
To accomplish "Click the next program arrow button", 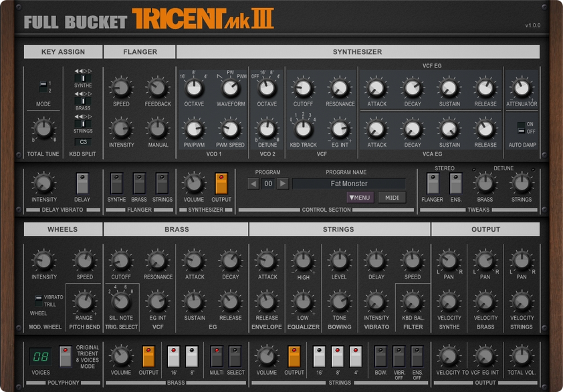I will (x=283, y=184).
